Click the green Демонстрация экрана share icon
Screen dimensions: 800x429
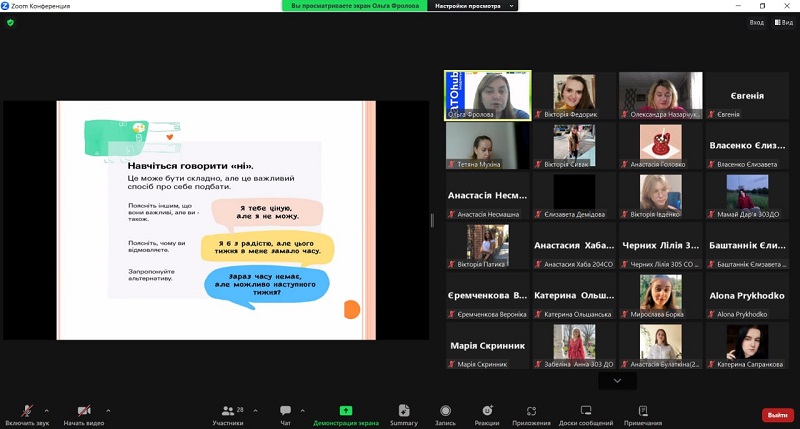346,411
